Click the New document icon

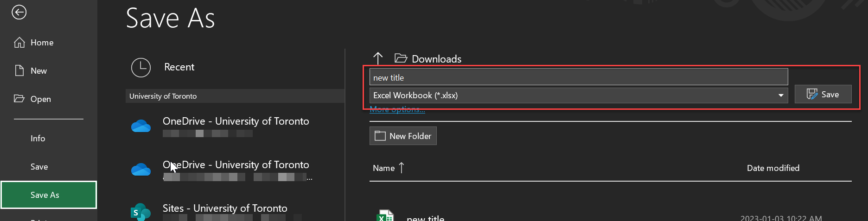click(x=19, y=71)
